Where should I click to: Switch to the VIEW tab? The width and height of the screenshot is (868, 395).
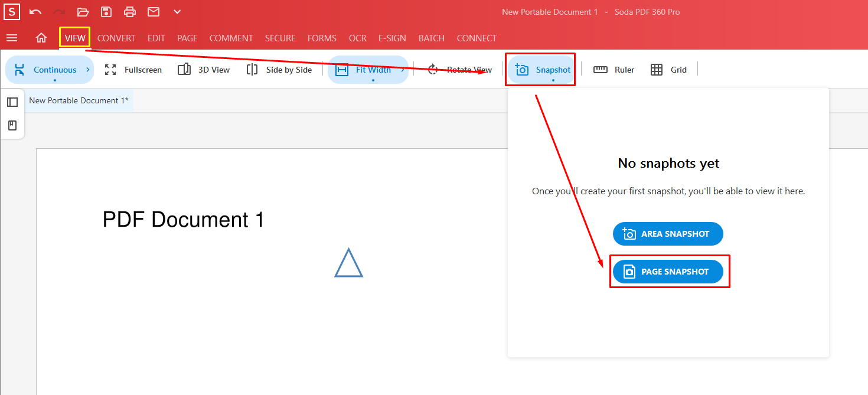75,38
